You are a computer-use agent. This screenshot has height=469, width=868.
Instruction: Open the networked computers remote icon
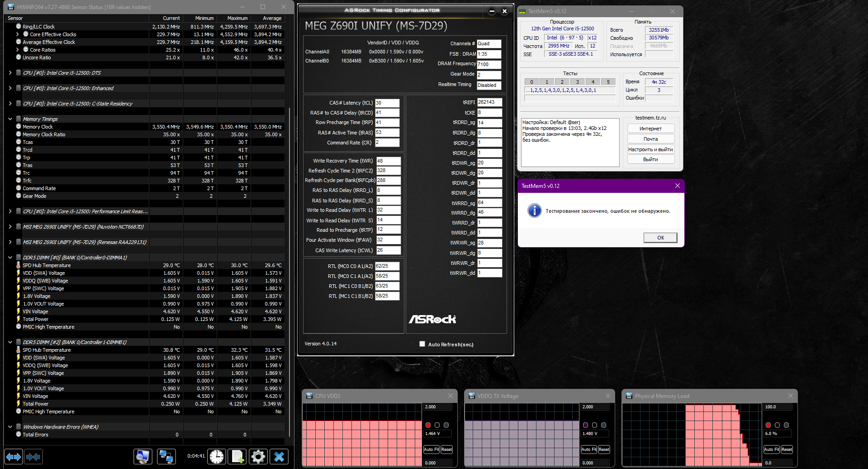click(166, 457)
